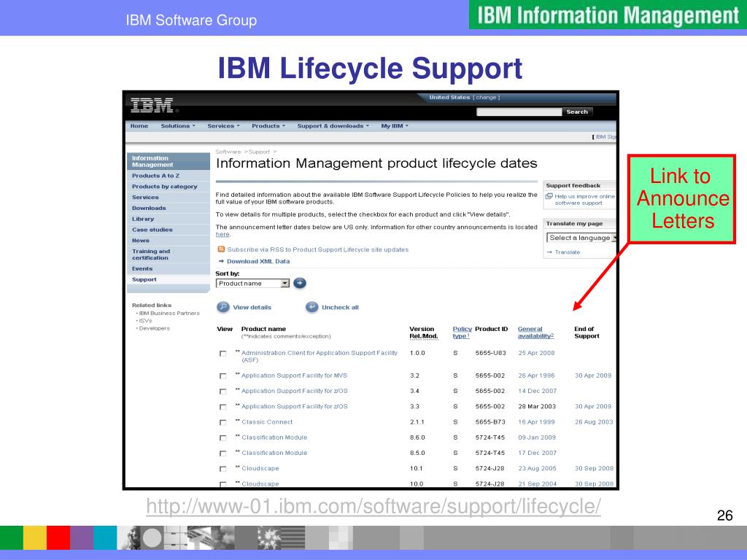
Task: Click the orange RSS feed icon
Action: click(221, 249)
